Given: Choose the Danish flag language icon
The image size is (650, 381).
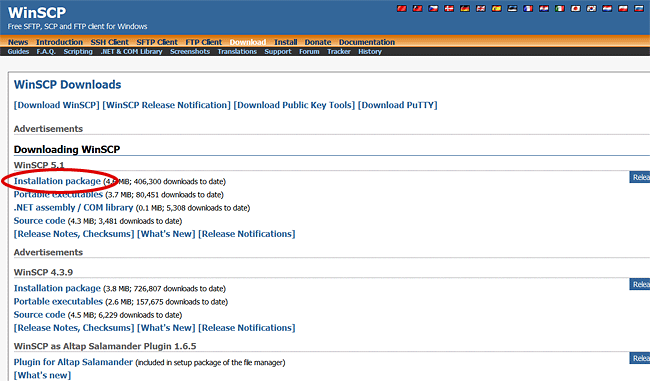Looking at the screenshot, I should pos(449,8).
